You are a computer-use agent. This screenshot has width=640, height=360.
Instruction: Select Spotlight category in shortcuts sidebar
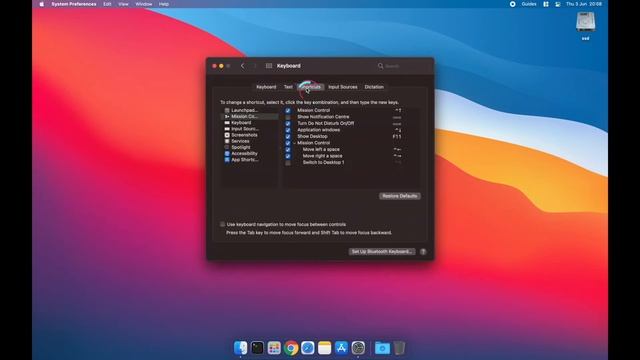250,147
